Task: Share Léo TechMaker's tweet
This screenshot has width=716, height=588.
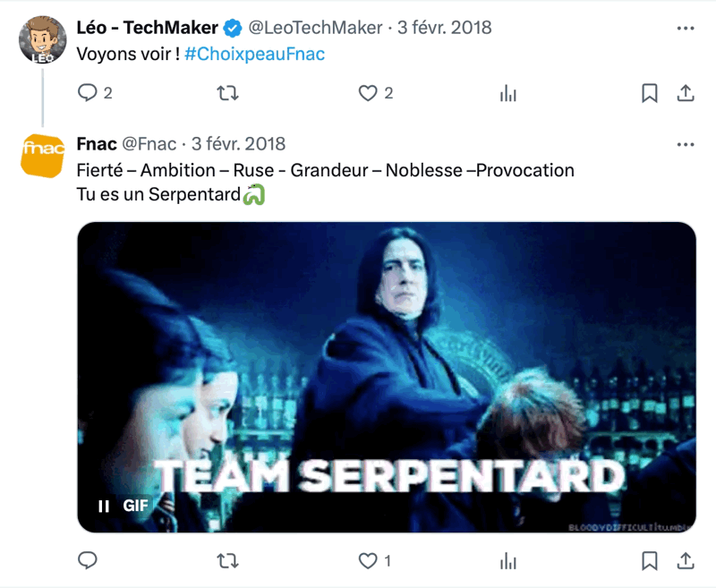Action: (686, 93)
